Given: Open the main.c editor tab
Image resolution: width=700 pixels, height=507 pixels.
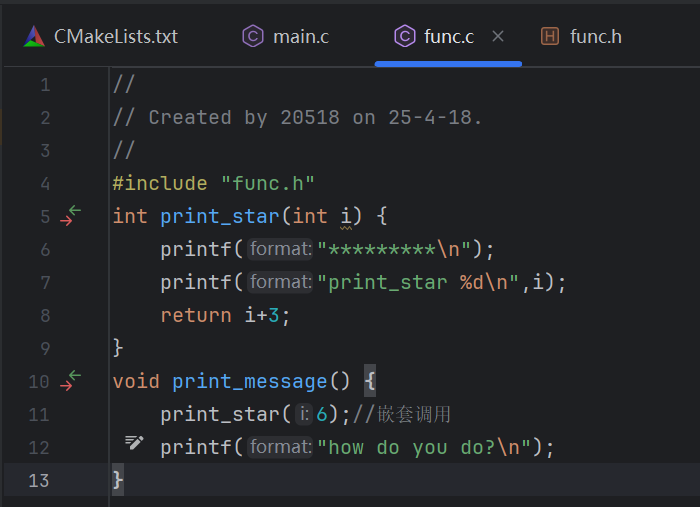Looking at the screenshot, I should [286, 37].
